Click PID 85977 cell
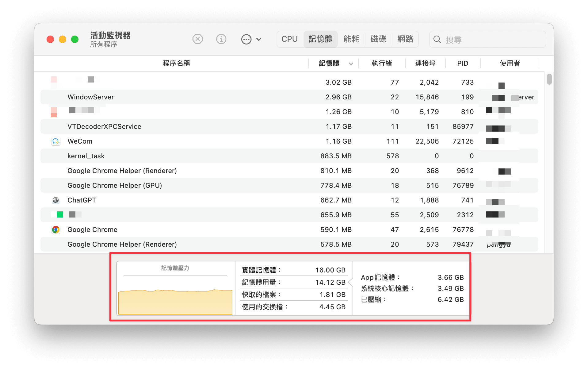The width and height of the screenshot is (588, 370). [x=463, y=126]
